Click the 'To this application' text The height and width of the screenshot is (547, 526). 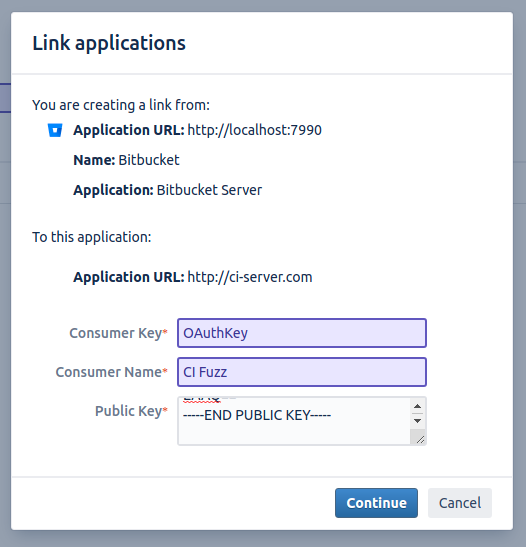(92, 237)
